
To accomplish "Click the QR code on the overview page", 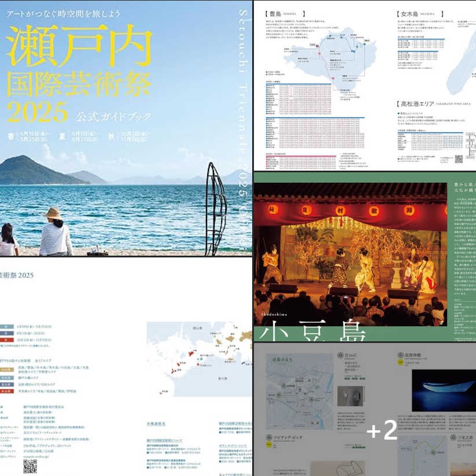I will point(30,466).
